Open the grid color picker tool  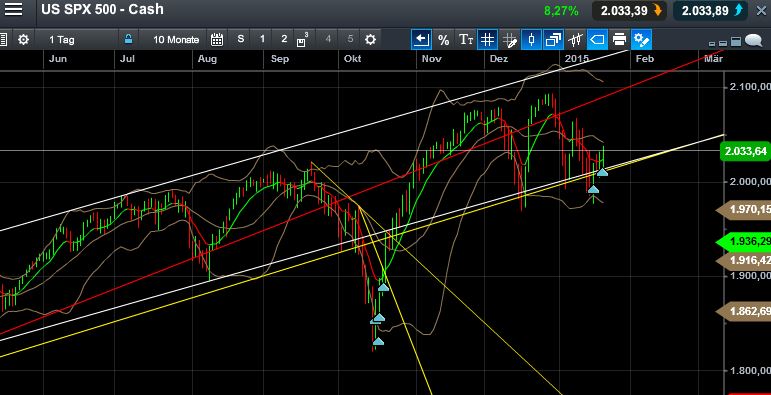[x=509, y=40]
